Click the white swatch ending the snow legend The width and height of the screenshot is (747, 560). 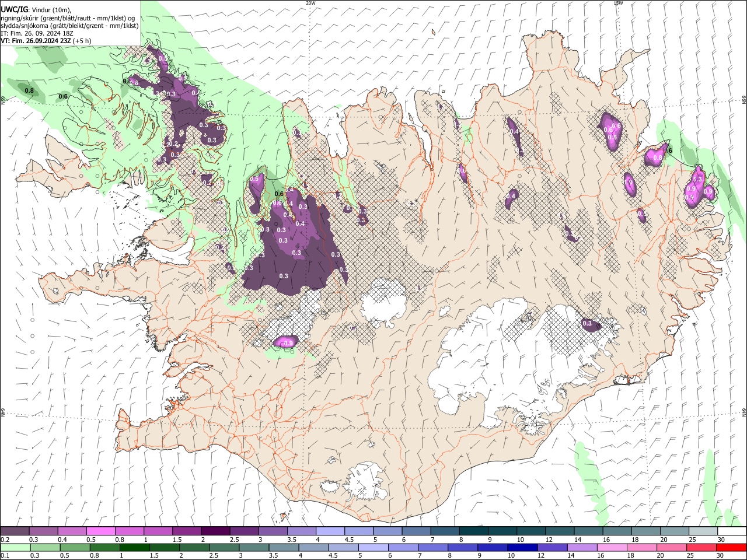tap(732, 531)
